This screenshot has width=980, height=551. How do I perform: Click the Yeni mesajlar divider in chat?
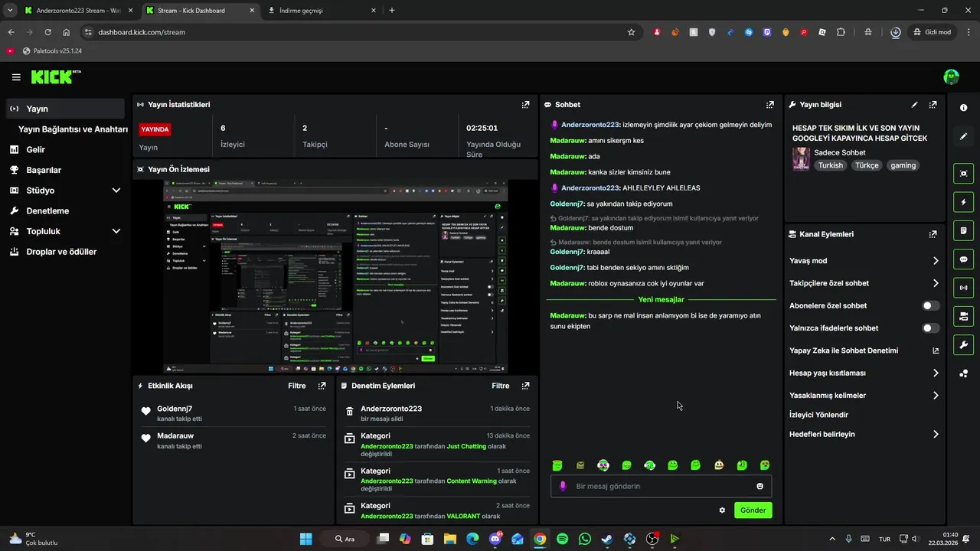661,299
